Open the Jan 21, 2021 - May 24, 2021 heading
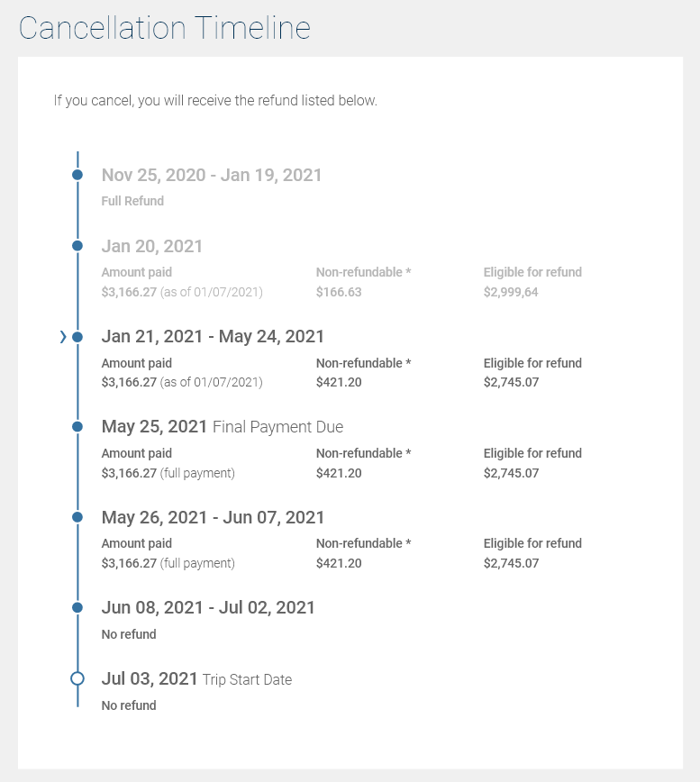This screenshot has width=700, height=782. [213, 337]
